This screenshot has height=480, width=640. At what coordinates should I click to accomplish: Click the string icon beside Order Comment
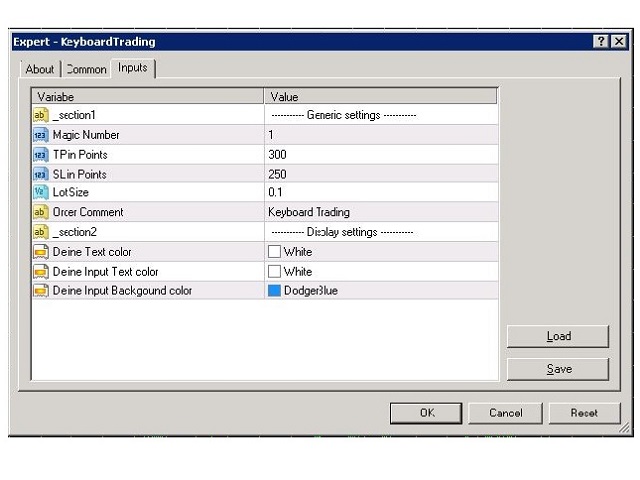[x=40, y=212]
